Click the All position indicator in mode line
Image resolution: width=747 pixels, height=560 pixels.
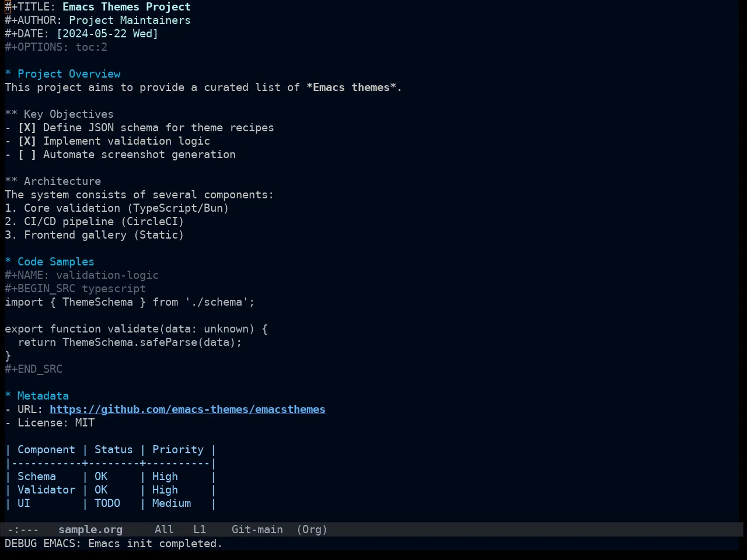[164, 530]
